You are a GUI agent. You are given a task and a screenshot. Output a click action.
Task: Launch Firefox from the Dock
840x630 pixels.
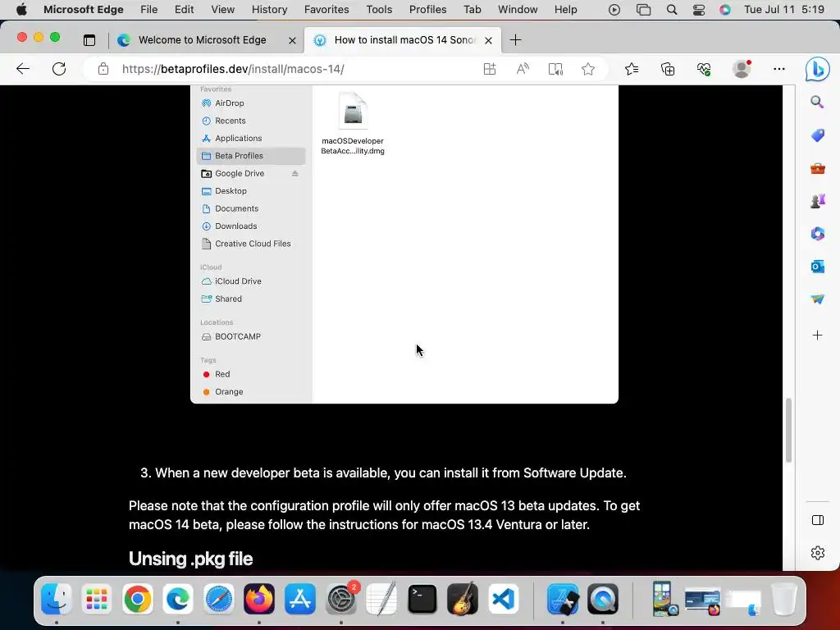(x=259, y=599)
